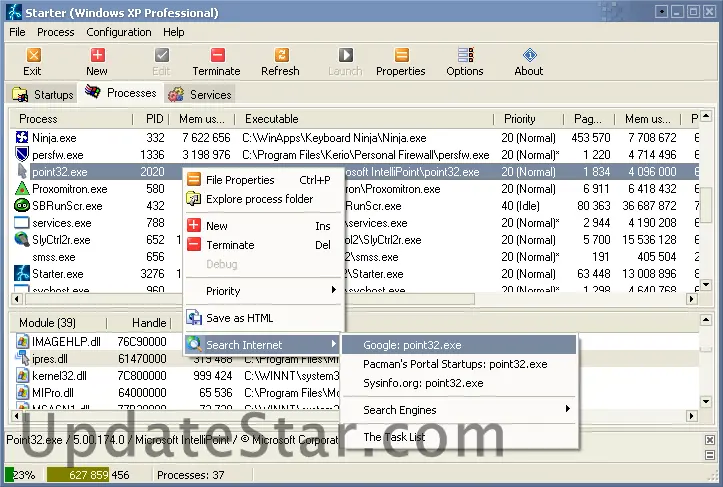Click the Exit toolbar icon
Viewport: 723px width, 487px height.
pyautogui.click(x=33, y=55)
